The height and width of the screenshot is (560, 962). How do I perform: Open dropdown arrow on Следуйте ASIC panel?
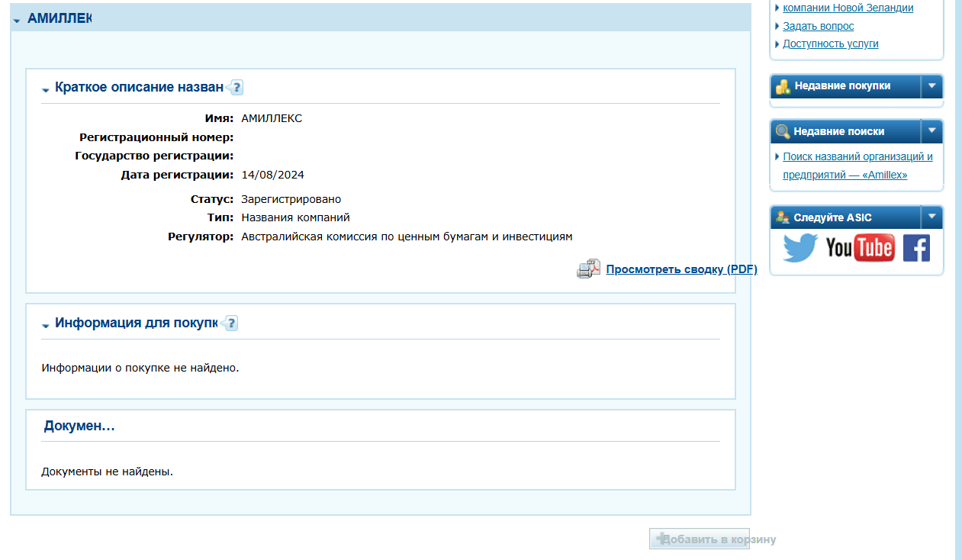coord(931,217)
